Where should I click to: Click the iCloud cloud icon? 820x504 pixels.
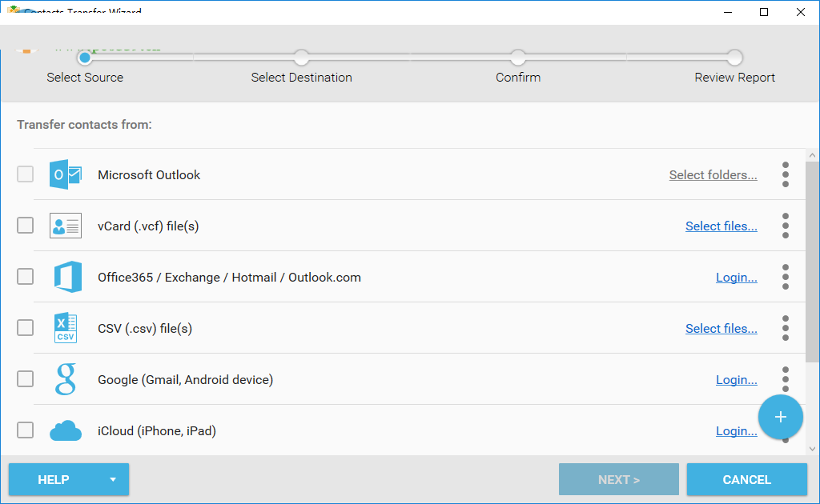(x=66, y=431)
